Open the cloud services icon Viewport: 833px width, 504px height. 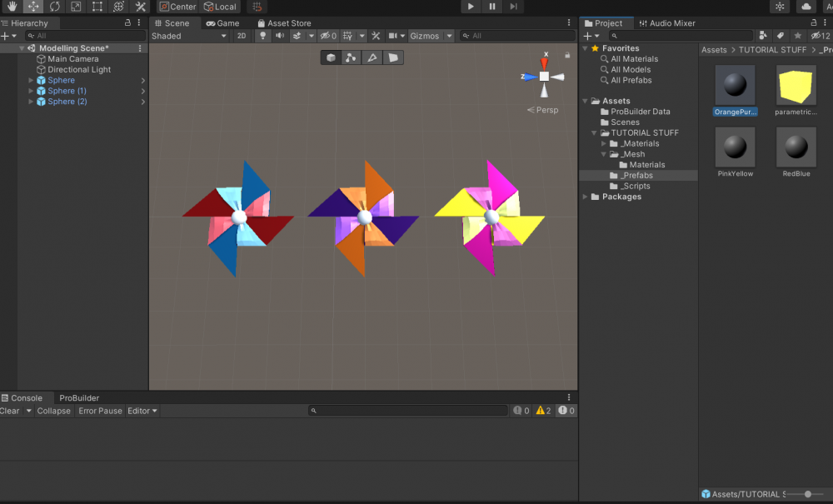(x=806, y=7)
